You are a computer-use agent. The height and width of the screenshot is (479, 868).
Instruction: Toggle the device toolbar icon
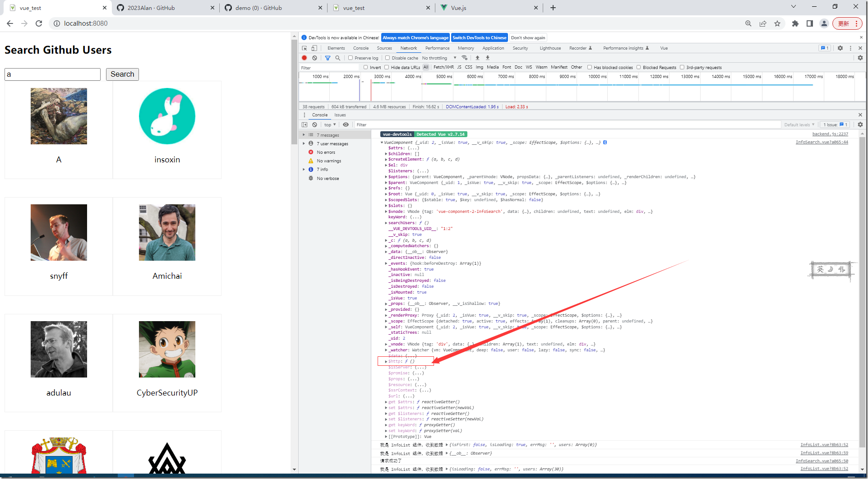(x=314, y=48)
